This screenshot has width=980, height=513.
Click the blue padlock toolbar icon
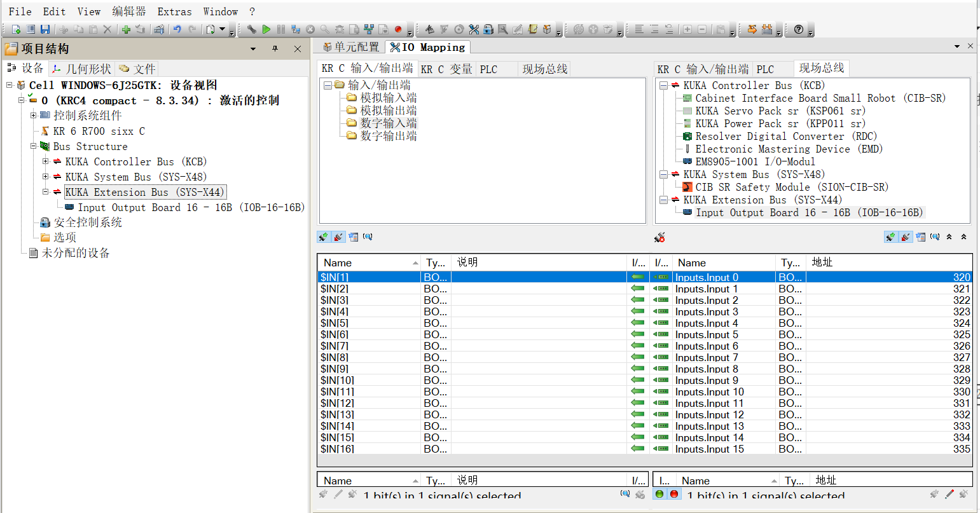pos(488,29)
